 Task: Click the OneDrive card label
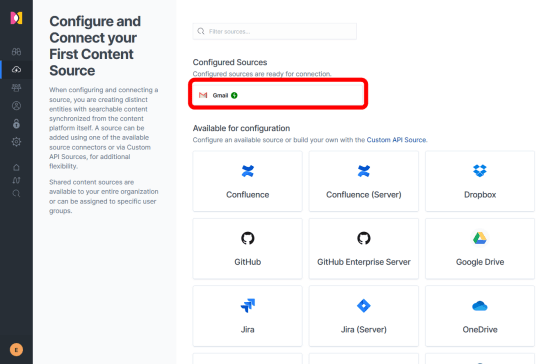[480, 329]
